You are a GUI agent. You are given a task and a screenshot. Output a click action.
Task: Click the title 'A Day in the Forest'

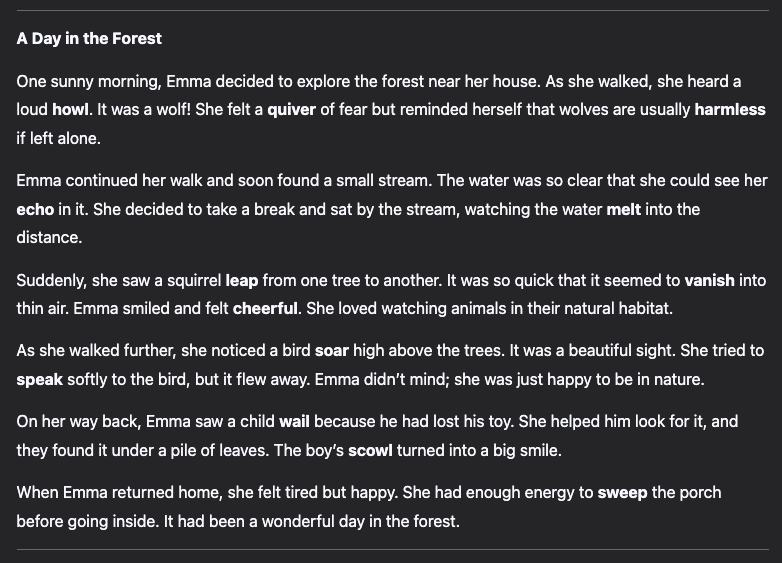coord(89,38)
